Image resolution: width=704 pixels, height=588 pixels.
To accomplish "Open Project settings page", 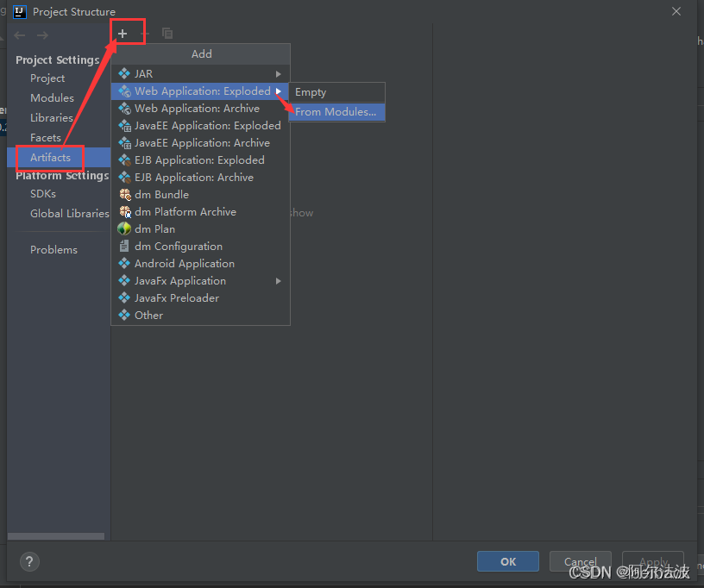I will (47, 78).
